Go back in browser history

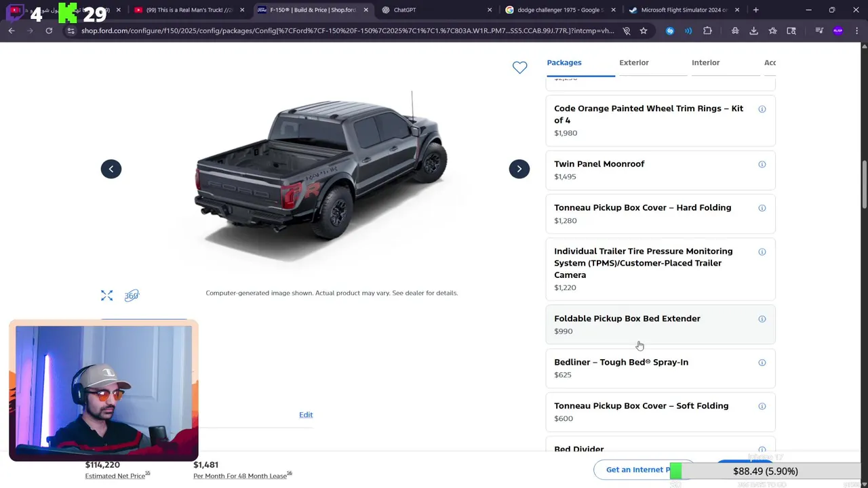(12, 30)
